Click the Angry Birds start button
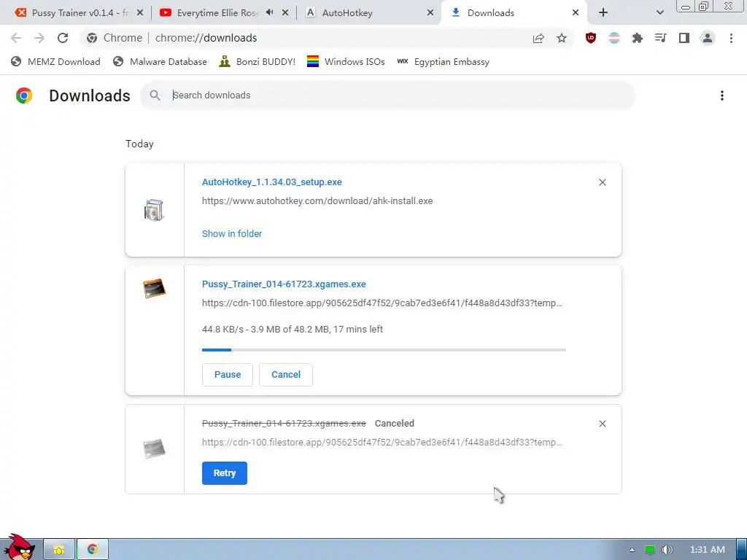This screenshot has width=747, height=560. pos(19,547)
